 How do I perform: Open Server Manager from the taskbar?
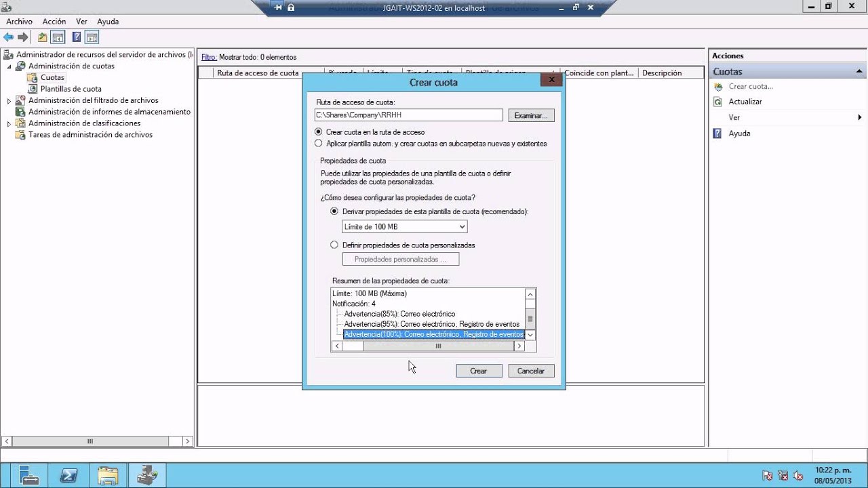click(29, 476)
